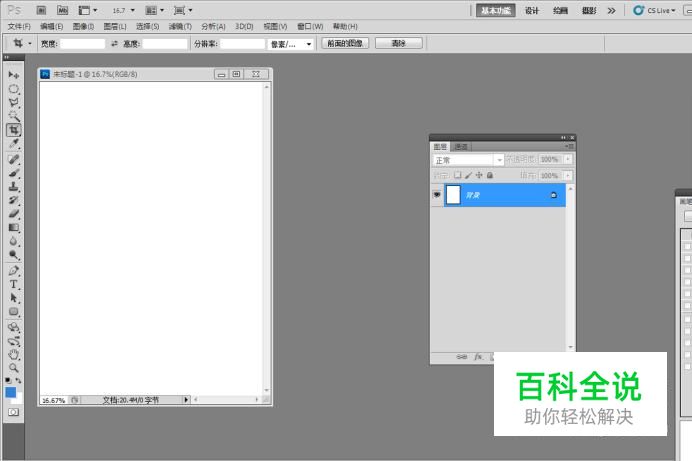Open the 文件(F) menu
The height and width of the screenshot is (461, 692).
(x=19, y=26)
